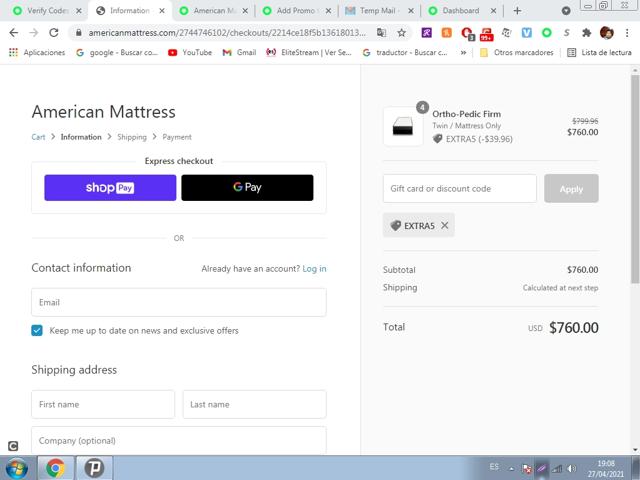Click the Cart breadcrumb link
640x480 pixels.
38,137
